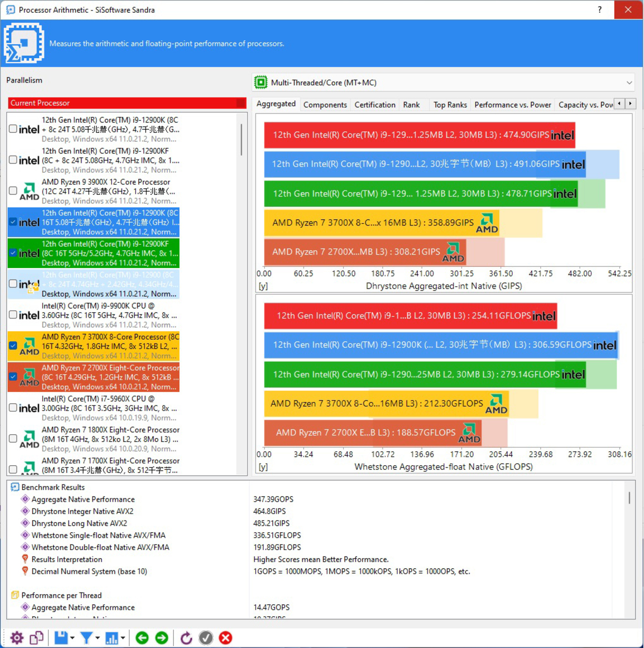
Task: Click the copy results icon
Action: (37, 637)
